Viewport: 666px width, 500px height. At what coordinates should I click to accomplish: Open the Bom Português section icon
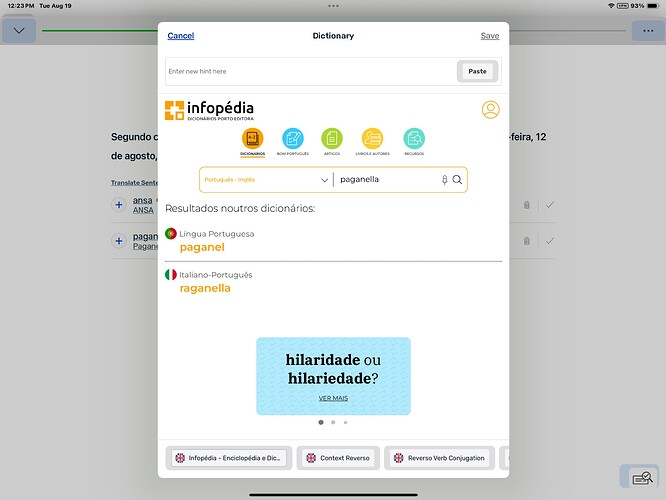[x=293, y=138]
